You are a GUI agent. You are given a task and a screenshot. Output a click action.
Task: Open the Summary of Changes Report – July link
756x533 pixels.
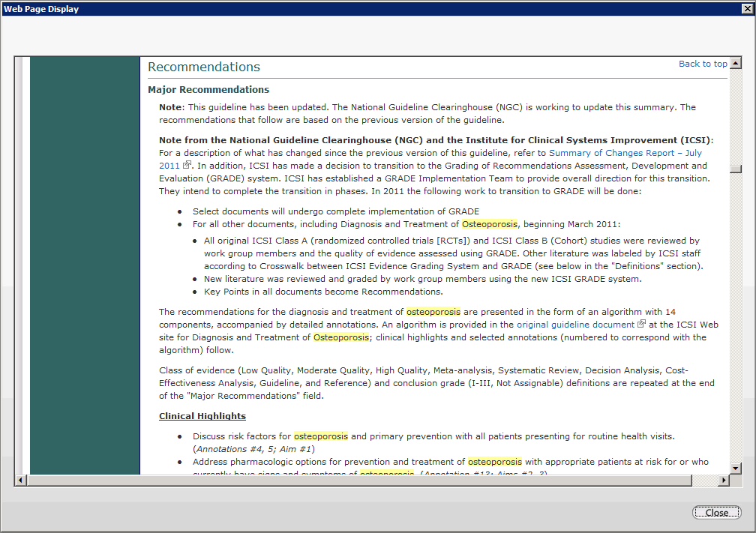625,153
